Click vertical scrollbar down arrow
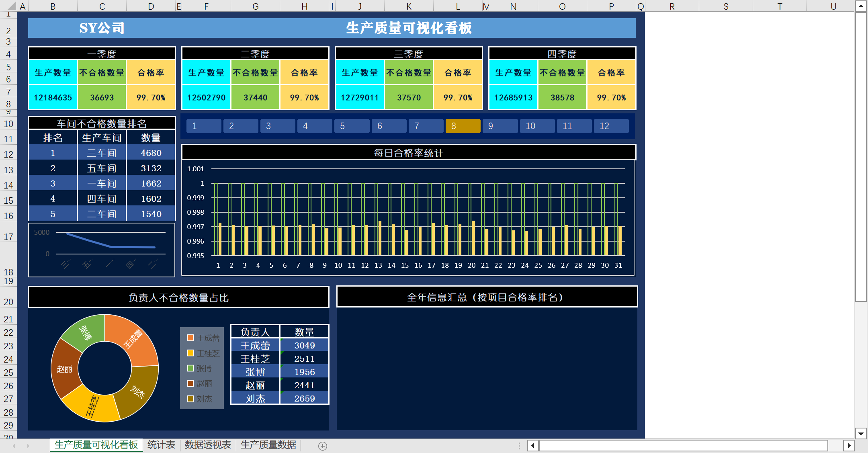 tap(861, 433)
